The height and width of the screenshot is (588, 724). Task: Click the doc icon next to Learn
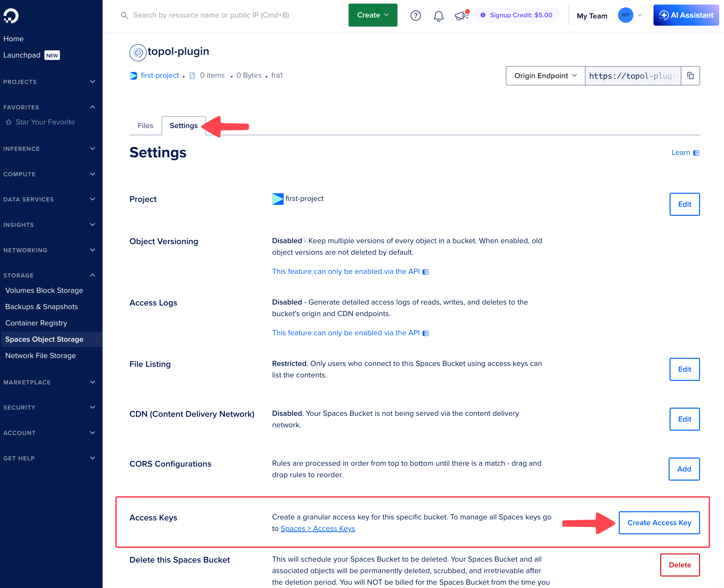(696, 153)
